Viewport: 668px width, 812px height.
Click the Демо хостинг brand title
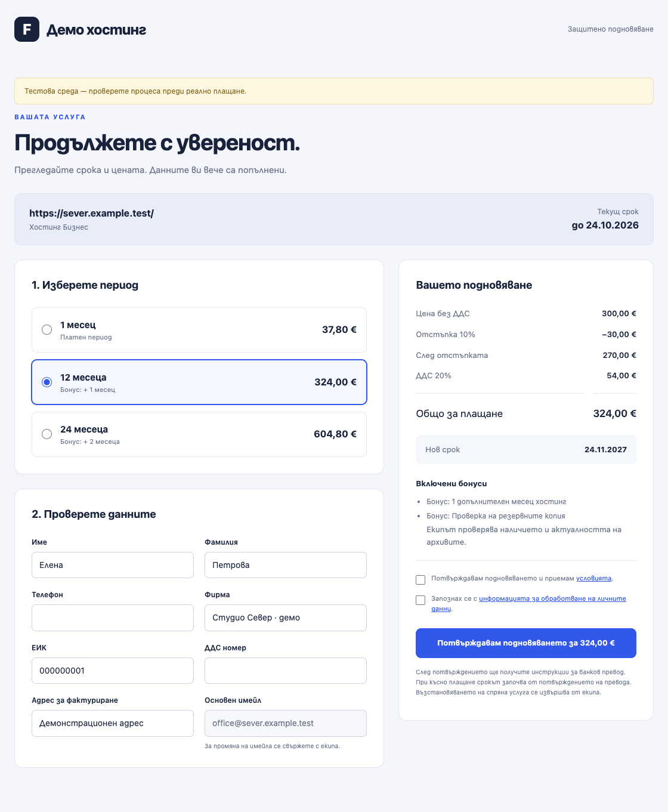pyautogui.click(x=96, y=30)
